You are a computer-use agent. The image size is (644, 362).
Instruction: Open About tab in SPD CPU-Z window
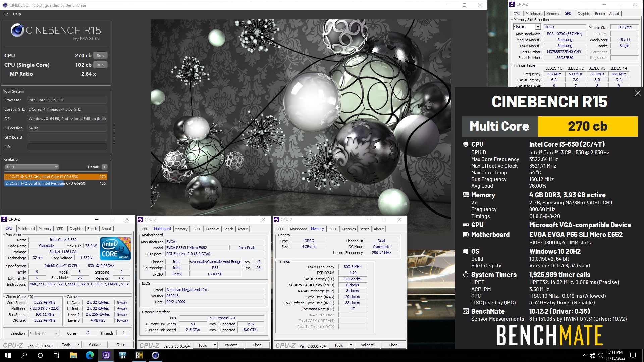point(614,14)
